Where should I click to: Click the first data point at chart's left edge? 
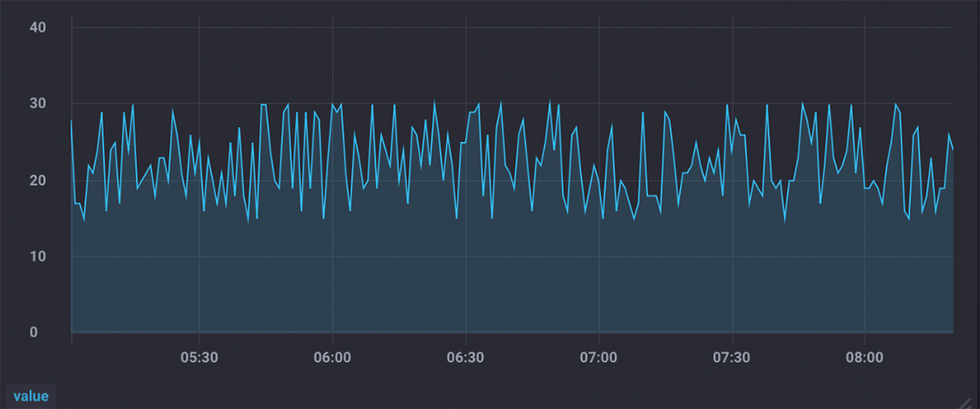point(71,120)
